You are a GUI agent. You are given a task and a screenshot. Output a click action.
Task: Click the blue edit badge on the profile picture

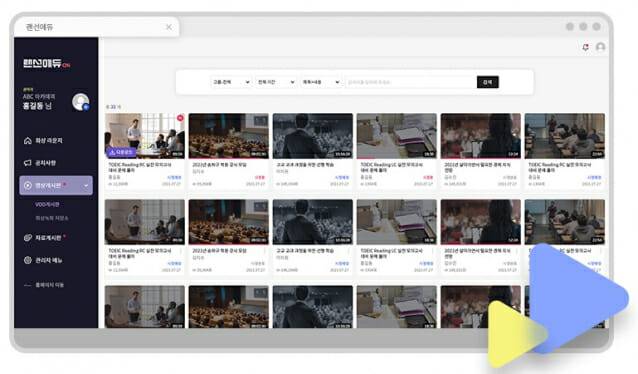(x=86, y=107)
